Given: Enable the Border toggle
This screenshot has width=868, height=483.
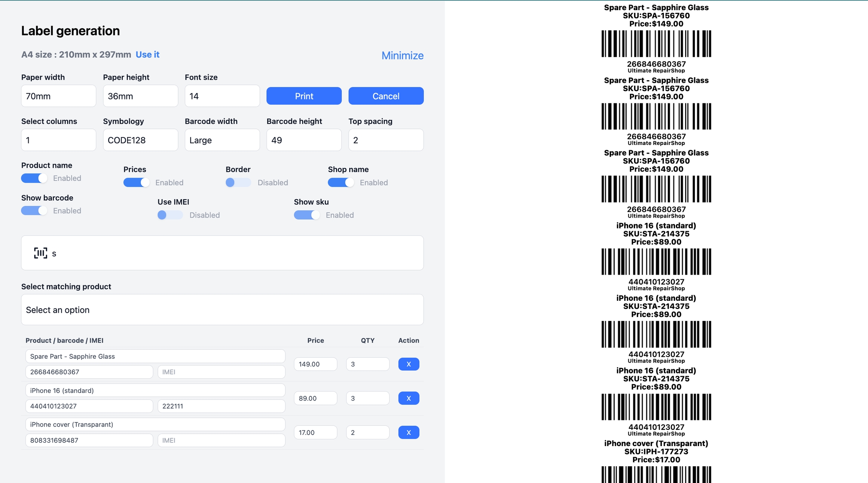Looking at the screenshot, I should point(238,183).
